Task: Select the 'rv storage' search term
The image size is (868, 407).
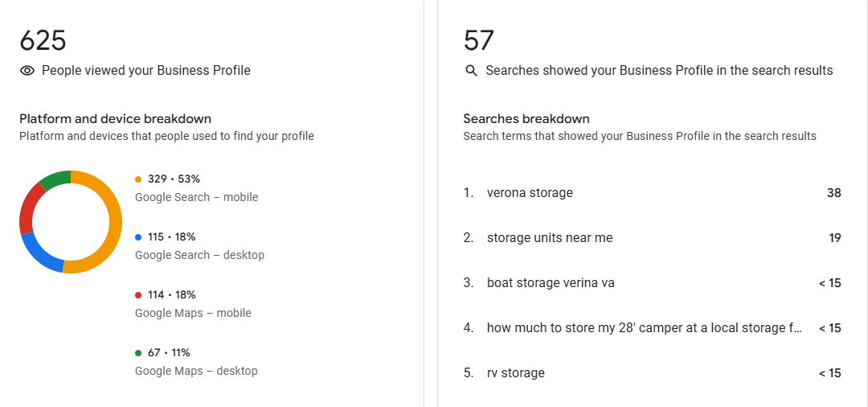Action: pyautogui.click(x=515, y=373)
